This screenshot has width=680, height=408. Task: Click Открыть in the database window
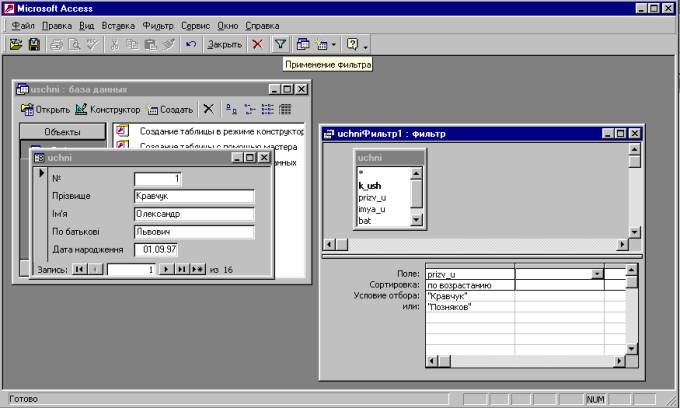click(x=45, y=109)
